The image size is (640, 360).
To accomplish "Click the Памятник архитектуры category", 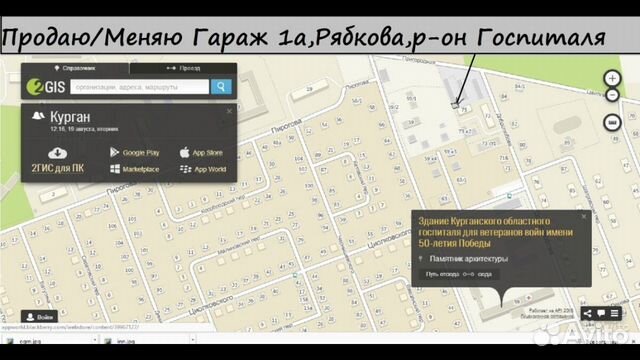I will point(469,259).
